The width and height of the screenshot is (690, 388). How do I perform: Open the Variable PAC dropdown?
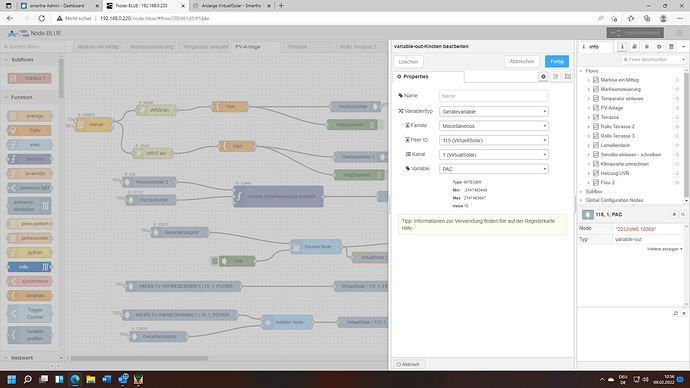[494, 169]
